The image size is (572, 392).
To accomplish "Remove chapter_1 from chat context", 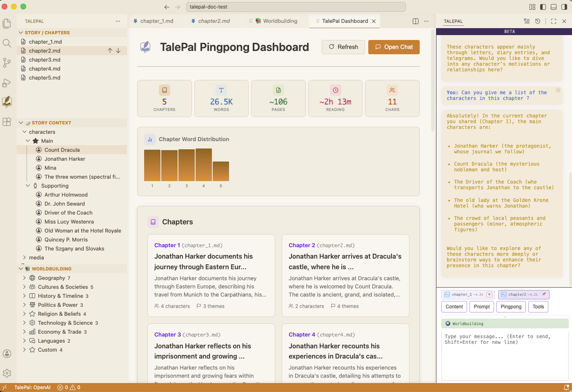I will tap(489, 295).
